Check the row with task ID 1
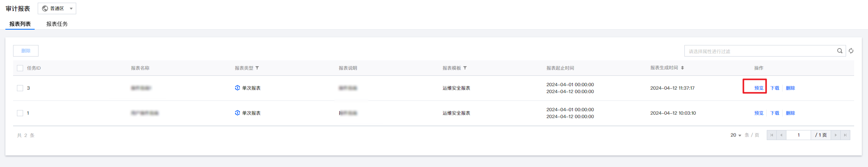Image resolution: width=868 pixels, height=167 pixels. pos(20,113)
